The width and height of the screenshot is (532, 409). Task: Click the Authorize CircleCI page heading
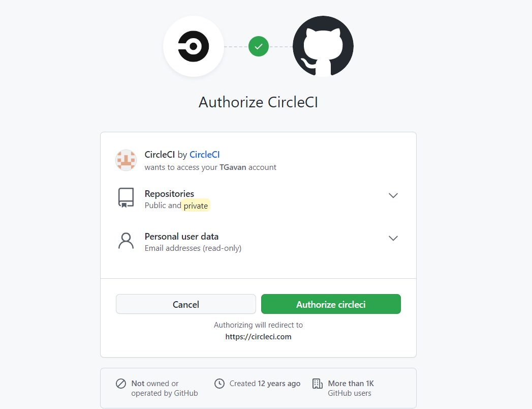(x=258, y=102)
